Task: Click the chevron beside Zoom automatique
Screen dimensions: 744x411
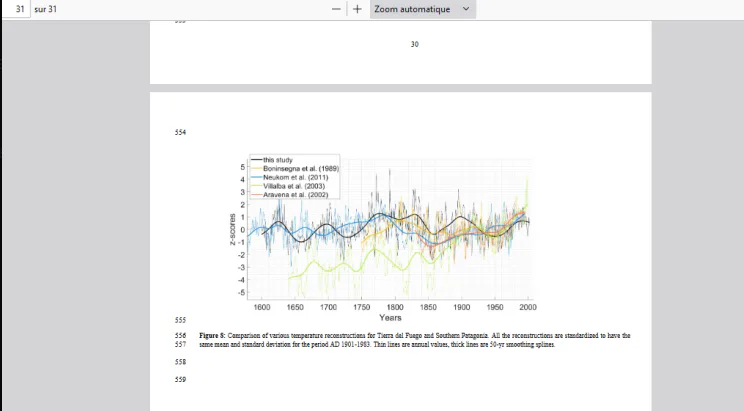Action: pyautogui.click(x=466, y=9)
